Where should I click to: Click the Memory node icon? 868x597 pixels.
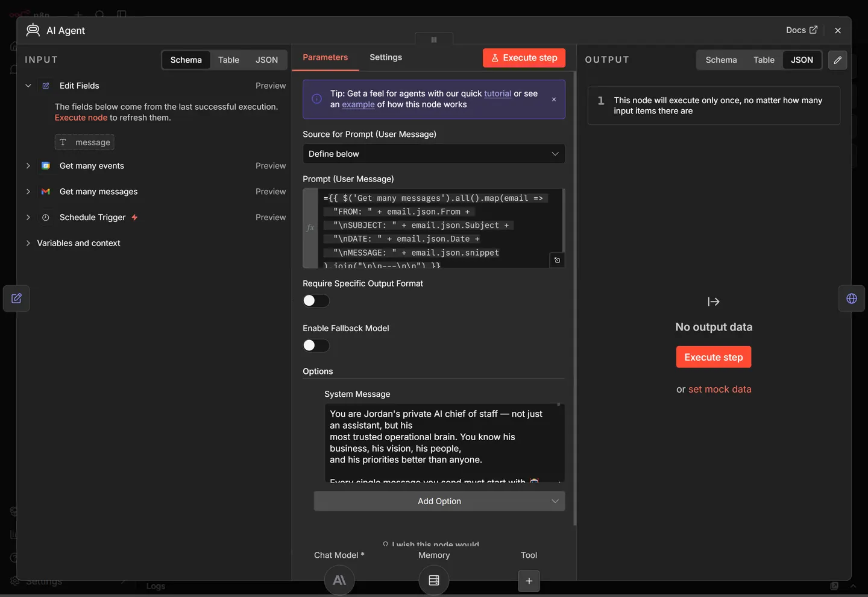[x=434, y=580]
